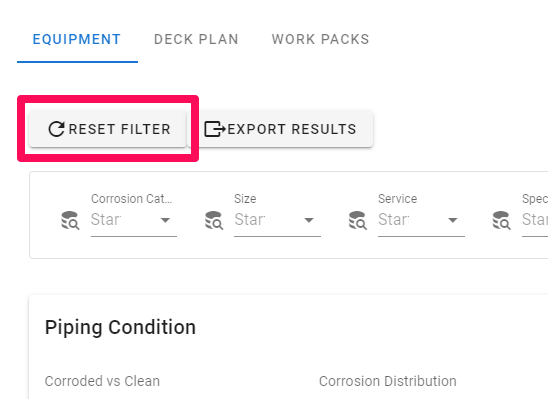Expand the Service dropdown arrow
The height and width of the screenshot is (399, 548).
coord(453,220)
